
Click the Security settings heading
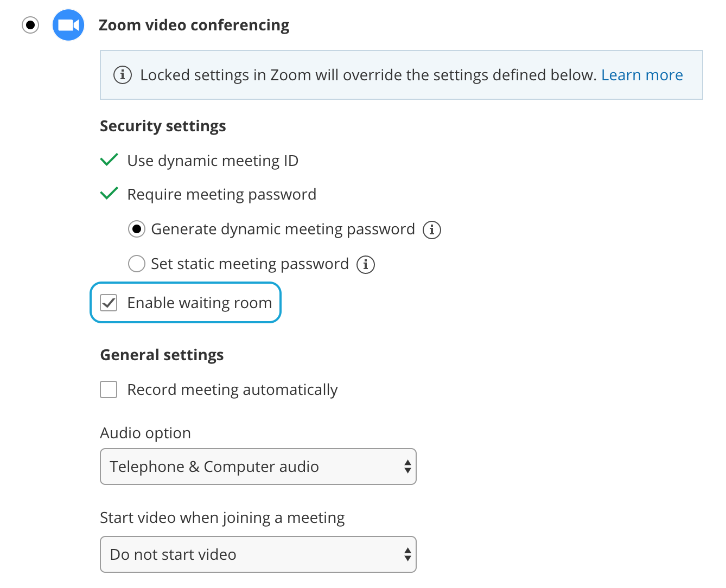(x=163, y=126)
